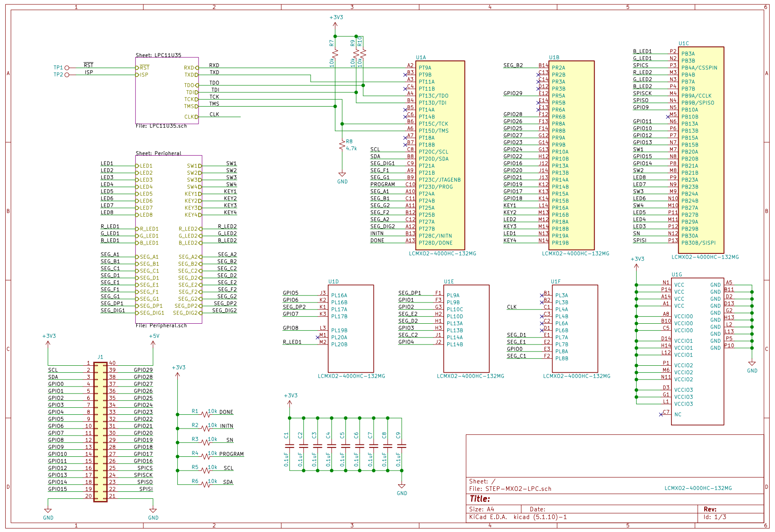Click 'Id: 1/3' in the title block
The width and height of the screenshot is (775, 532).
[x=715, y=517]
